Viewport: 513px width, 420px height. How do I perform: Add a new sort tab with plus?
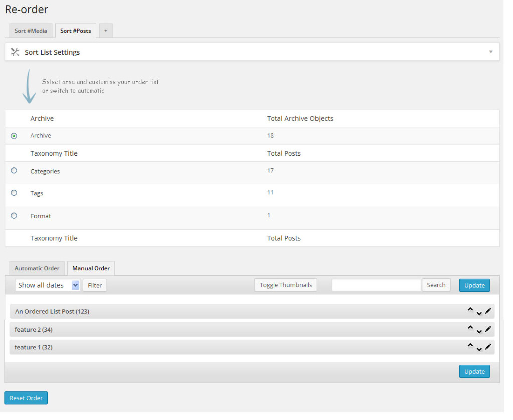[x=107, y=31]
